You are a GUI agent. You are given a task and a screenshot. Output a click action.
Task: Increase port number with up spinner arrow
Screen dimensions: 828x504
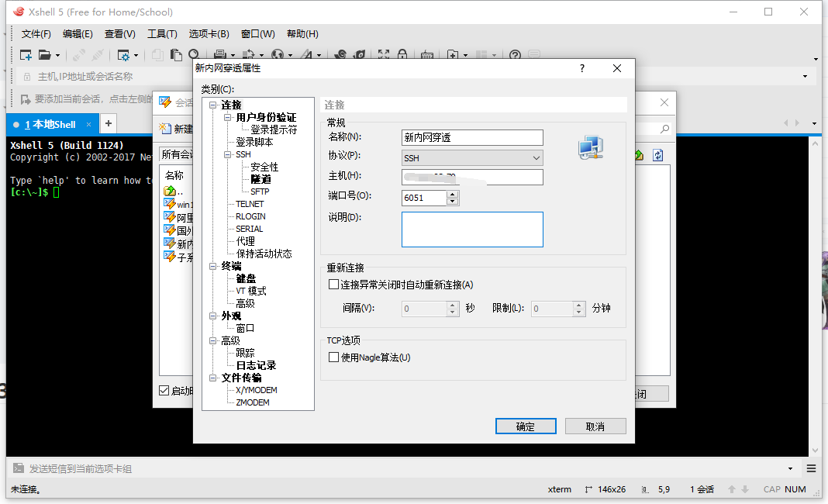pos(453,194)
